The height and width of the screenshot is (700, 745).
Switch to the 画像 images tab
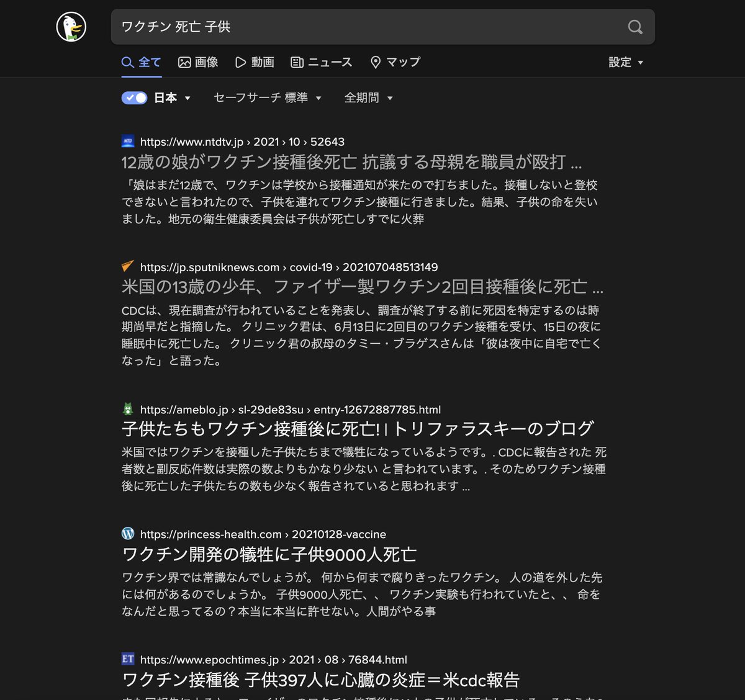[x=198, y=62]
